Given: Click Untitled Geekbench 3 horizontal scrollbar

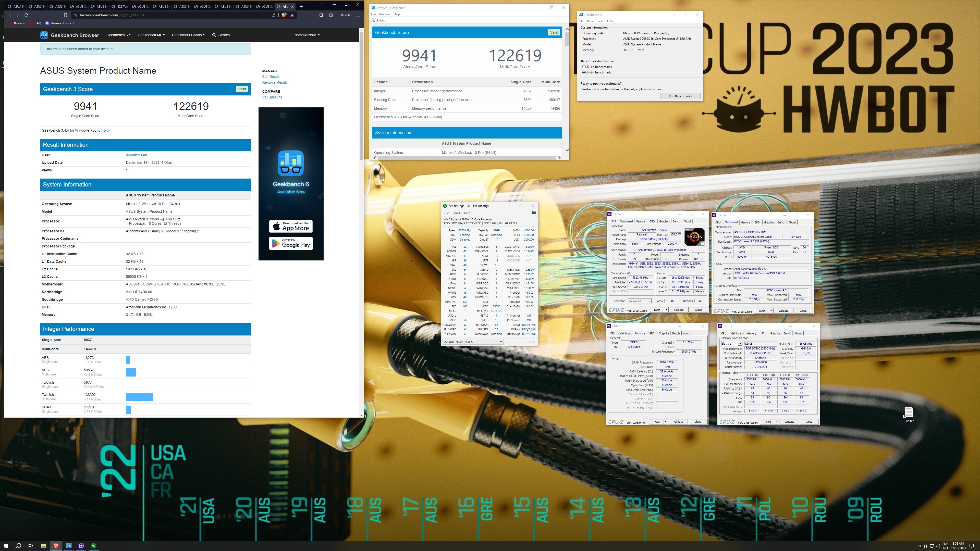Looking at the screenshot, I should [467, 157].
